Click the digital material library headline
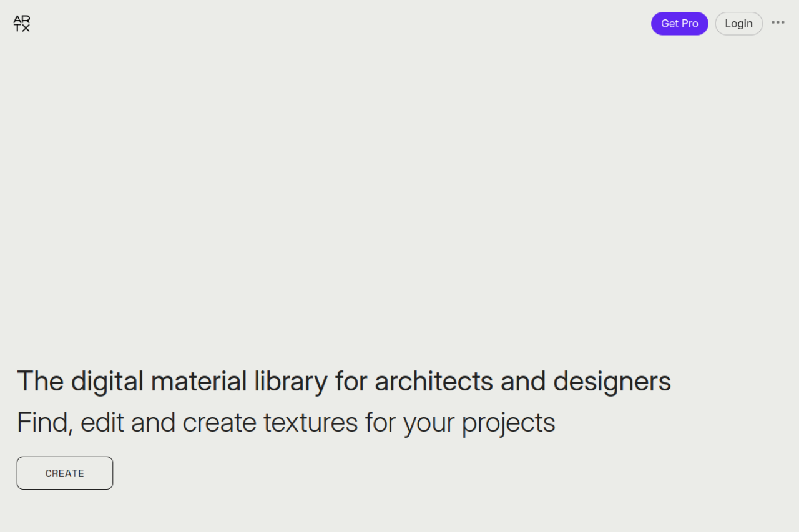This screenshot has height=532, width=799. [343, 381]
